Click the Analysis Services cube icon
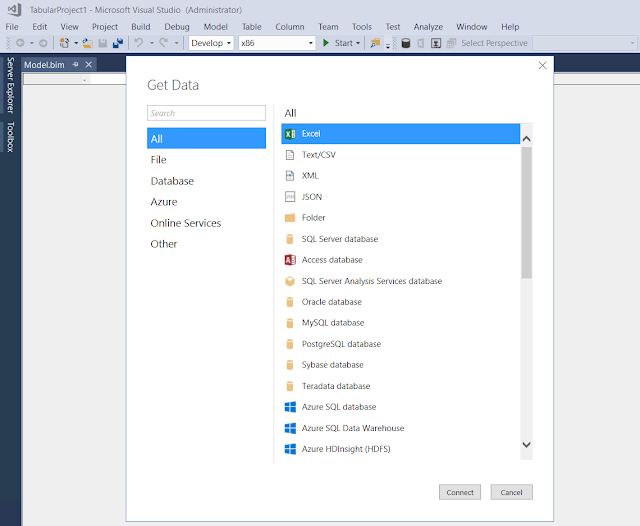640x526 pixels. [x=290, y=281]
